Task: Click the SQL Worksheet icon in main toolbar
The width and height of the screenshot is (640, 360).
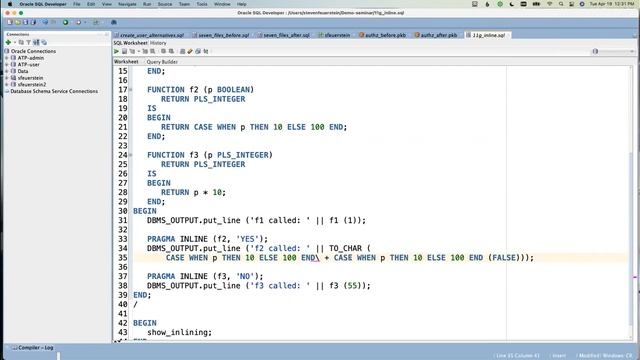Action: [x=96, y=22]
